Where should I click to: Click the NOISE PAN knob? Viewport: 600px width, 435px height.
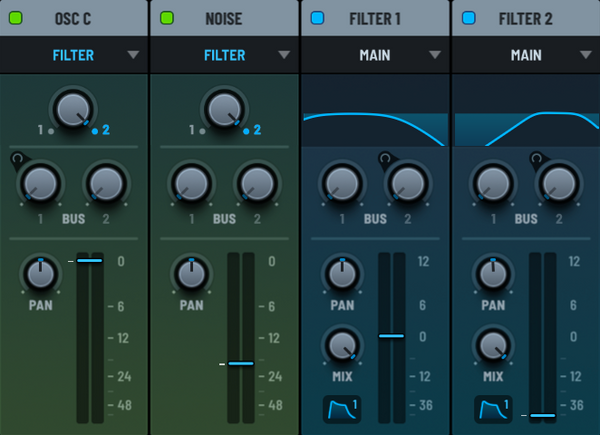pyautogui.click(x=191, y=274)
